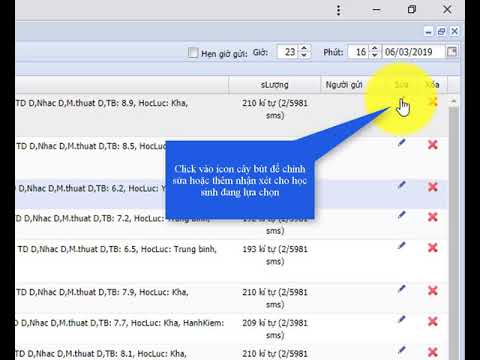Open the pencil editor for the 7.2 row
Viewport: 480px width, 360px height.
402,215
